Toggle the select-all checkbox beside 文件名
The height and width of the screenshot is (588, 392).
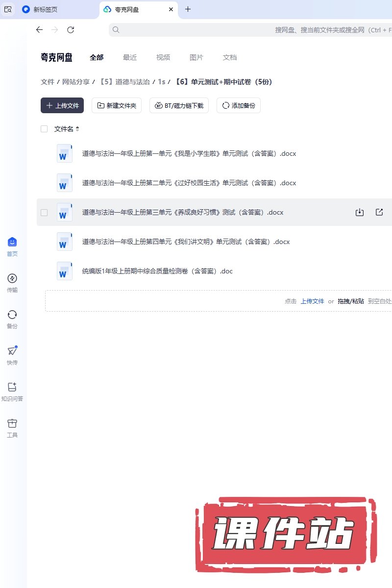click(x=44, y=129)
